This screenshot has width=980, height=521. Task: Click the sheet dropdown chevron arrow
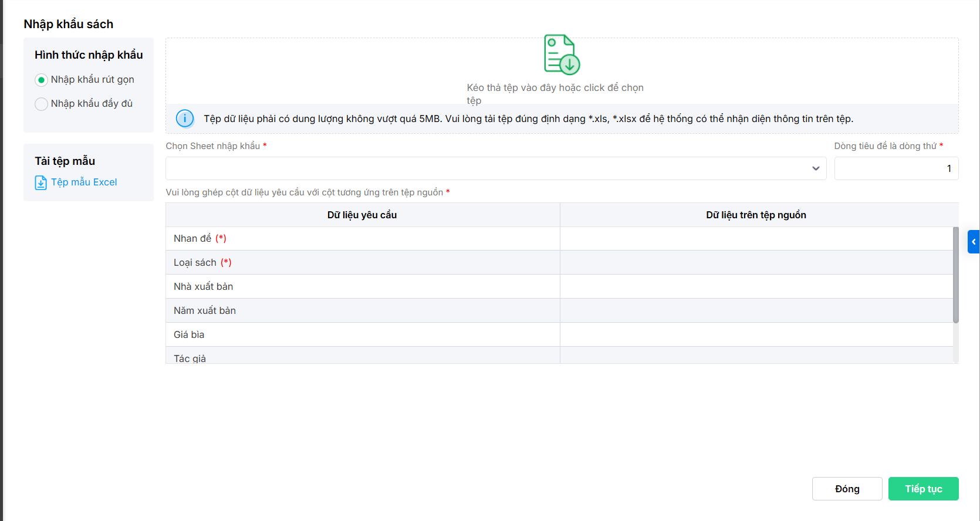point(816,168)
